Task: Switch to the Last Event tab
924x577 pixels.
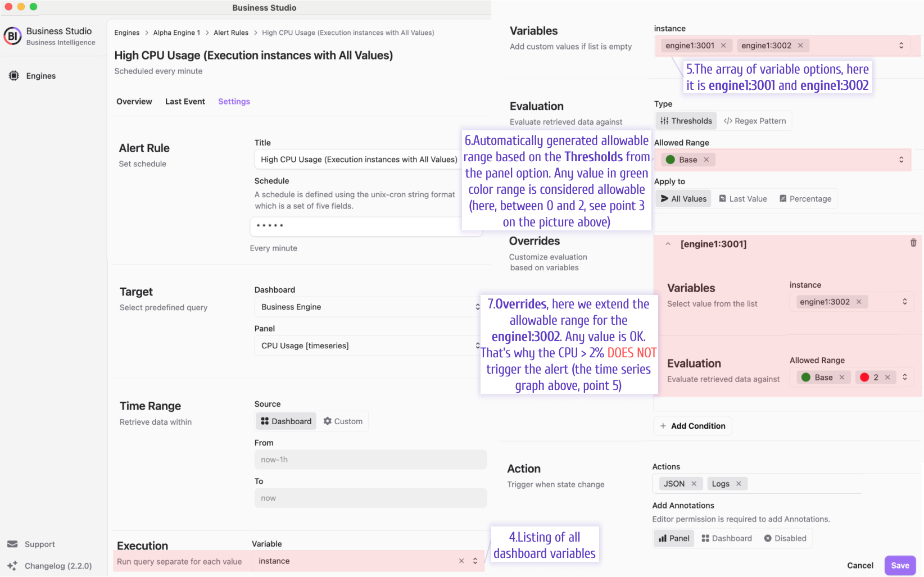Action: (x=185, y=102)
